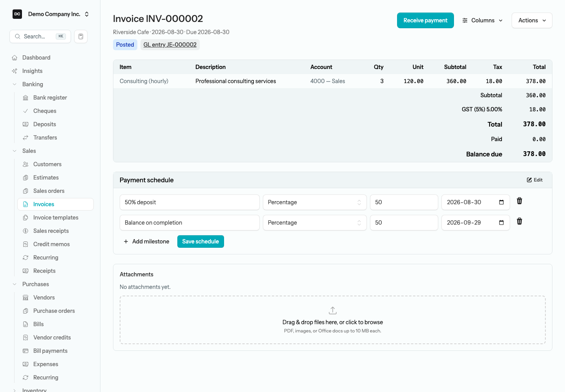Click the Search field
Image resolution: width=565 pixels, height=392 pixels.
coord(40,36)
